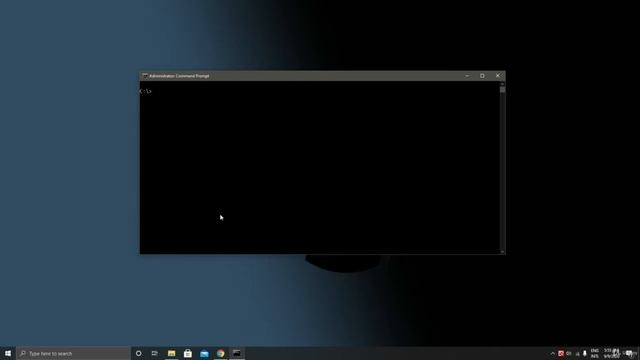Open the Mail app from the taskbar
This screenshot has height=360, width=640.
pos(204,353)
